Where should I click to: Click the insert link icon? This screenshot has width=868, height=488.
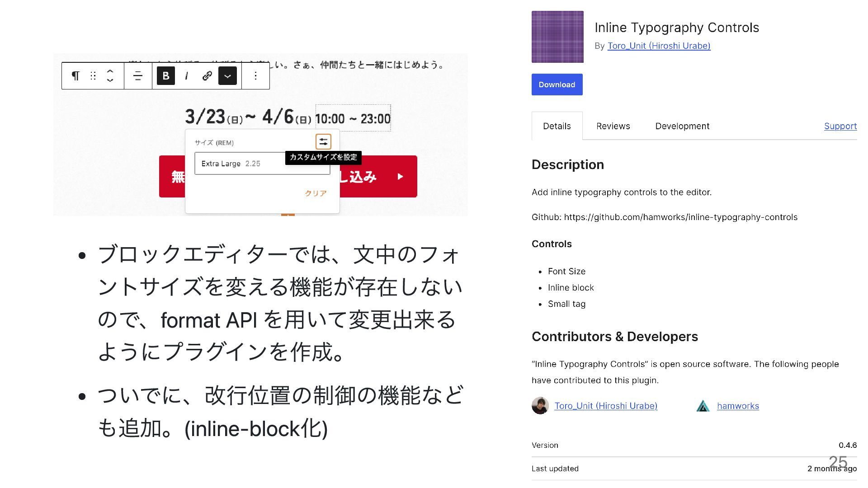pos(207,76)
